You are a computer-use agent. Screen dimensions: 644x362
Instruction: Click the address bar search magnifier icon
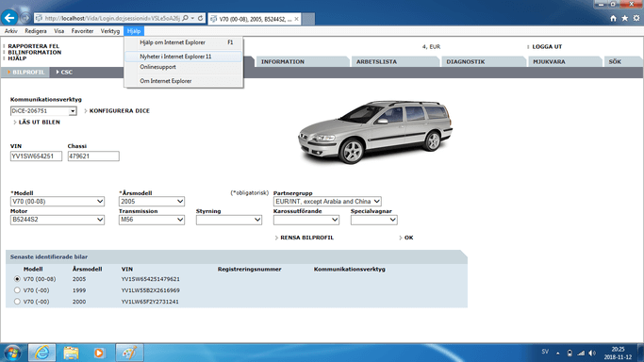click(x=185, y=18)
